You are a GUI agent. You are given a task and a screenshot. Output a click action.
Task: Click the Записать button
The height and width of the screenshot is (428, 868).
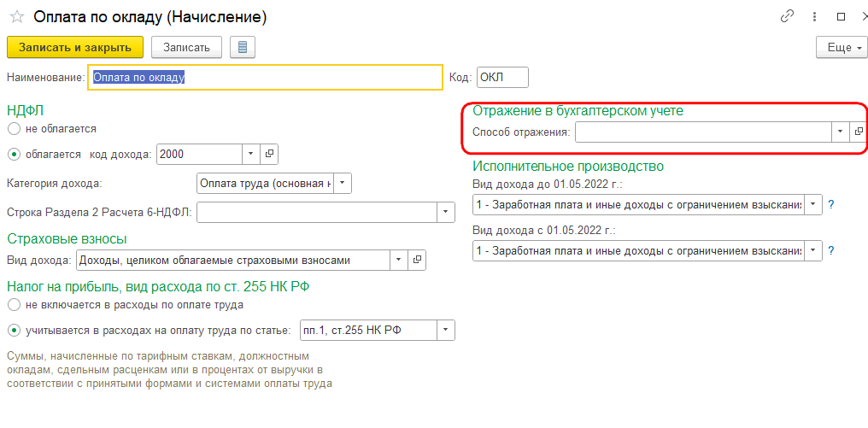(x=186, y=47)
